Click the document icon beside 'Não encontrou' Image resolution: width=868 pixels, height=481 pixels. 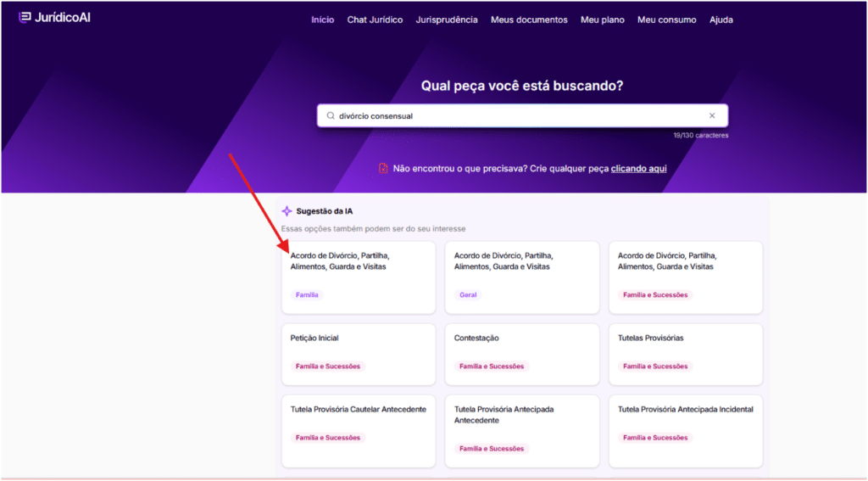pyautogui.click(x=383, y=169)
